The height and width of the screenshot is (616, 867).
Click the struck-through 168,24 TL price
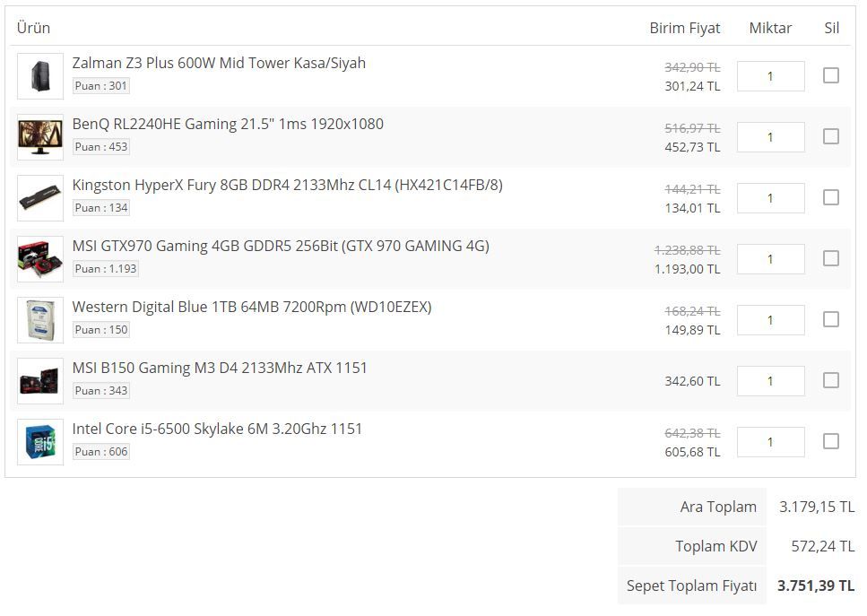pyautogui.click(x=692, y=311)
